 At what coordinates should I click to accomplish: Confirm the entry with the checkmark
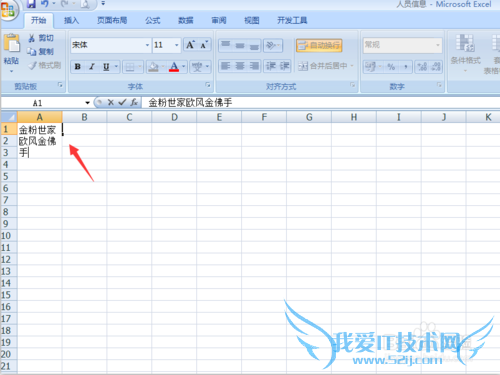click(122, 103)
